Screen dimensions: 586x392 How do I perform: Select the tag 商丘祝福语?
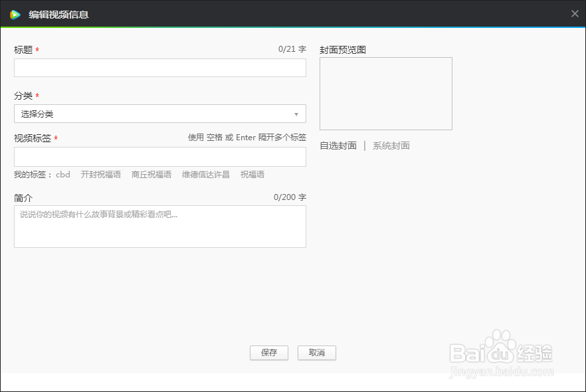[x=151, y=174]
